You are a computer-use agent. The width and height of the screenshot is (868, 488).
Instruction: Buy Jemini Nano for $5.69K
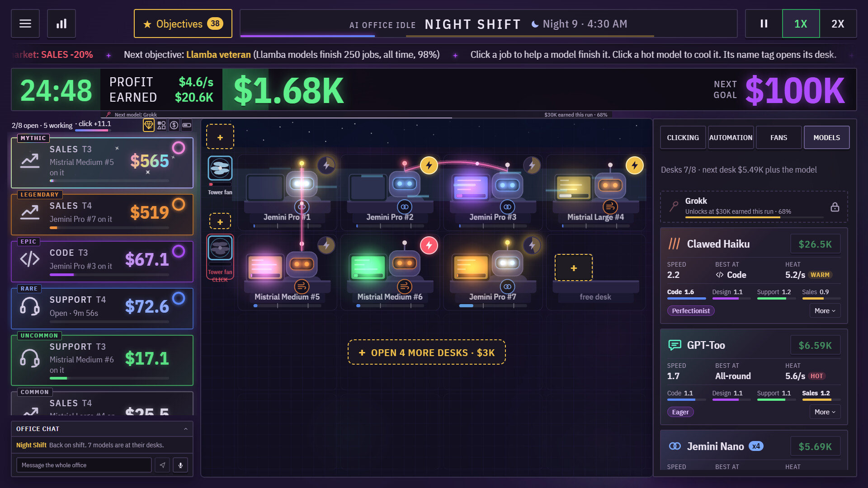tap(815, 446)
